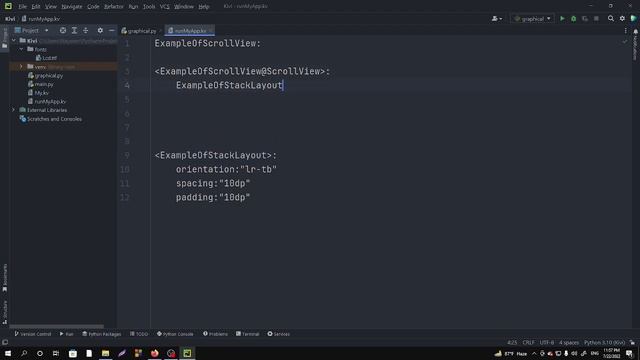640x360 pixels.
Task: Click Run with Coverage icon
Action: (x=585, y=18)
